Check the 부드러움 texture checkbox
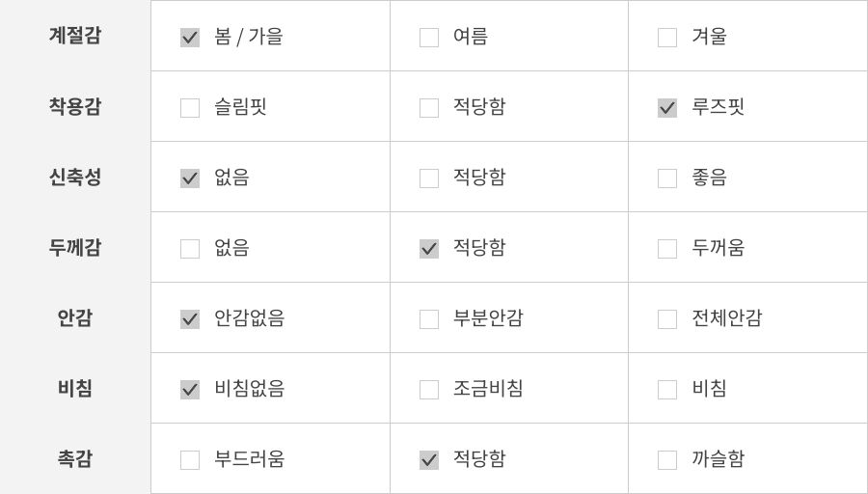868x494 pixels. pyautogui.click(x=190, y=460)
